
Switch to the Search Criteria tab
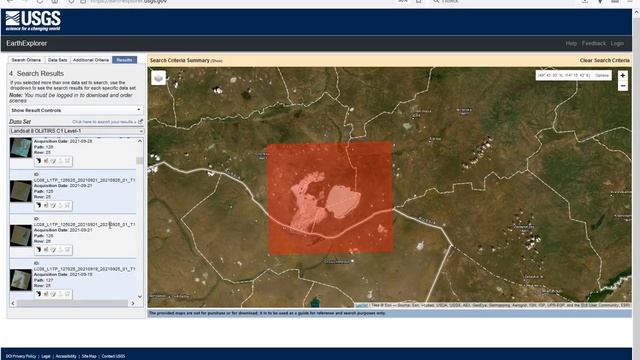(x=26, y=60)
